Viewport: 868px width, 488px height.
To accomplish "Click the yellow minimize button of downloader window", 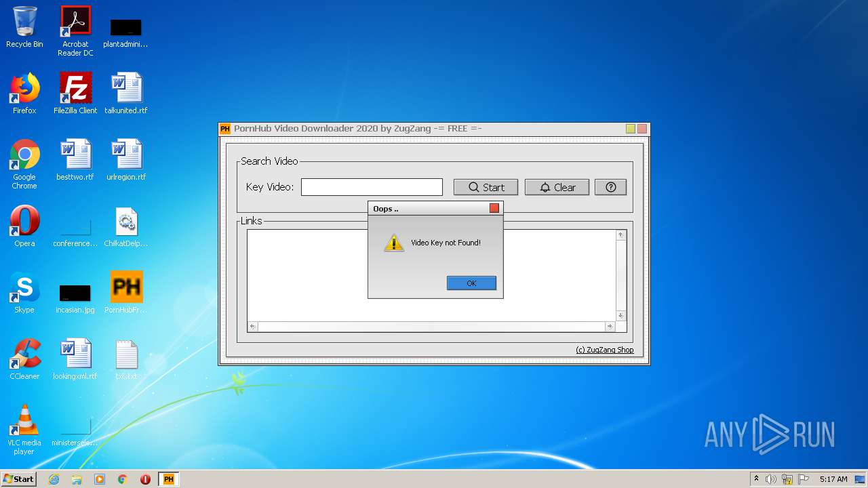I will click(631, 129).
